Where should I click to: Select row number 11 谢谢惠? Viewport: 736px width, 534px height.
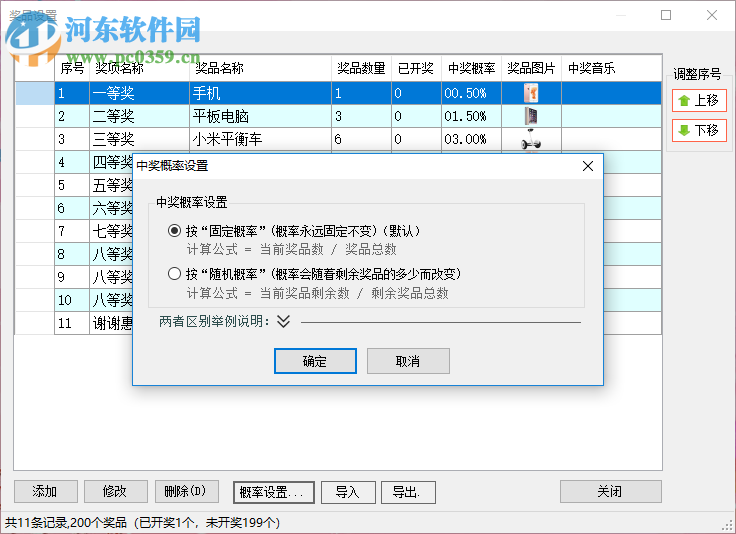(x=72, y=323)
